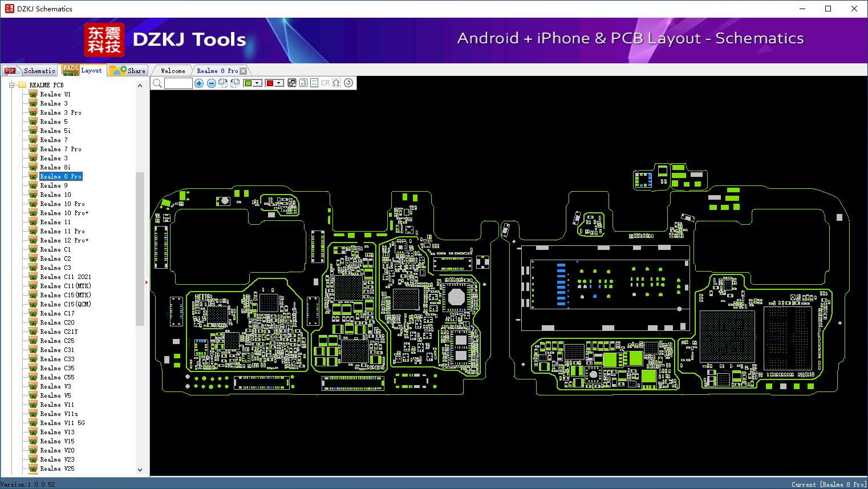Maximize the DZKJ Schematics window
The image size is (868, 489).
click(828, 9)
